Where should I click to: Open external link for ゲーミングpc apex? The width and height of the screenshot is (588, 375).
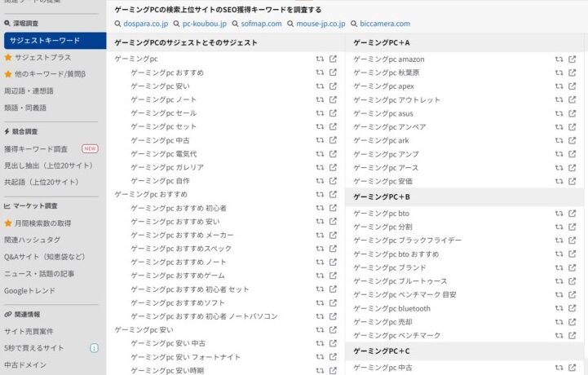pos(573,86)
